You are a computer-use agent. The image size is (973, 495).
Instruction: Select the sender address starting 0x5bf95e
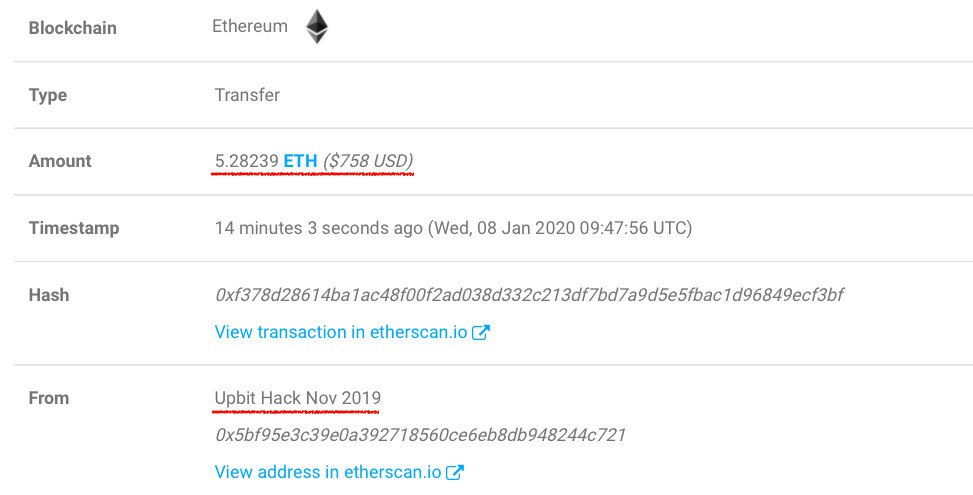420,435
